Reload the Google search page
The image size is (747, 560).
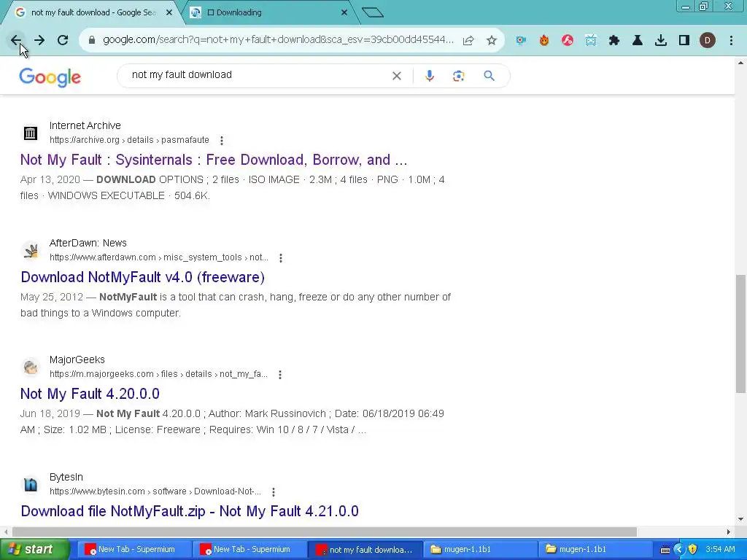pos(63,40)
